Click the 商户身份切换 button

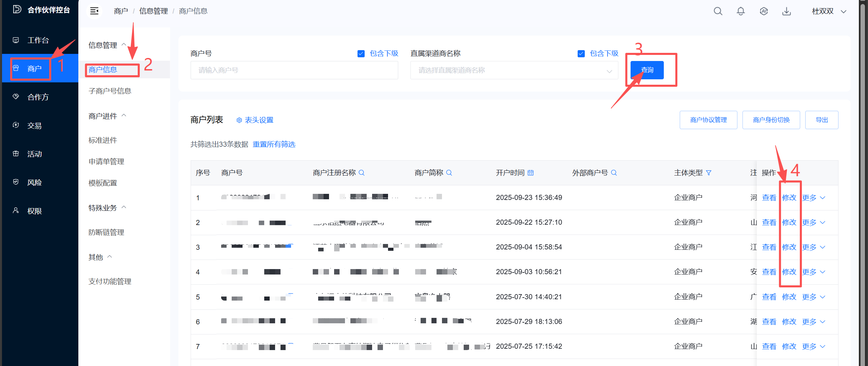771,120
